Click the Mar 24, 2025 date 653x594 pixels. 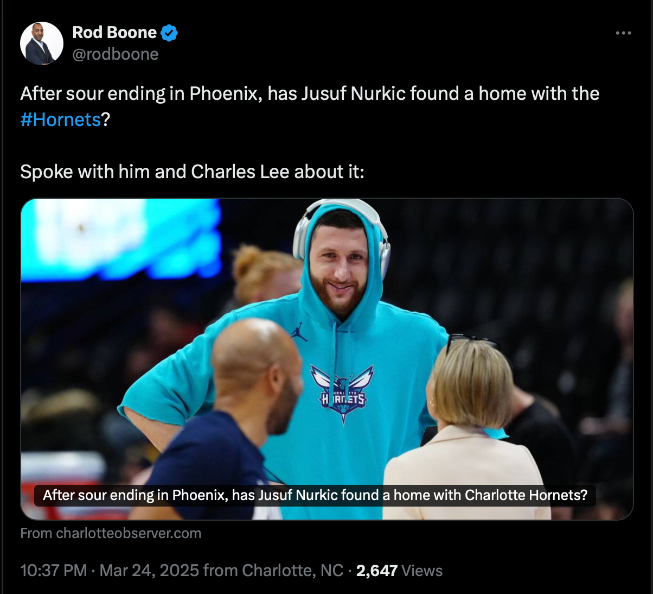coord(149,570)
